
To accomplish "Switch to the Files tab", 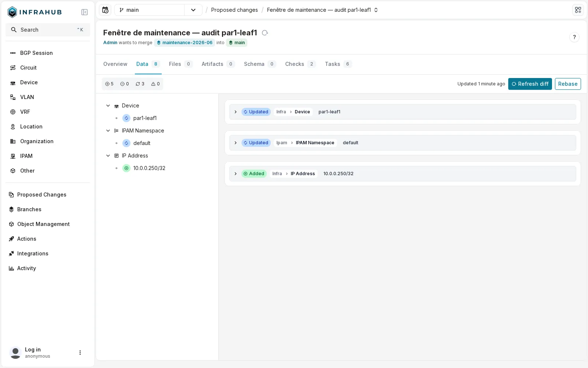I will (x=180, y=64).
